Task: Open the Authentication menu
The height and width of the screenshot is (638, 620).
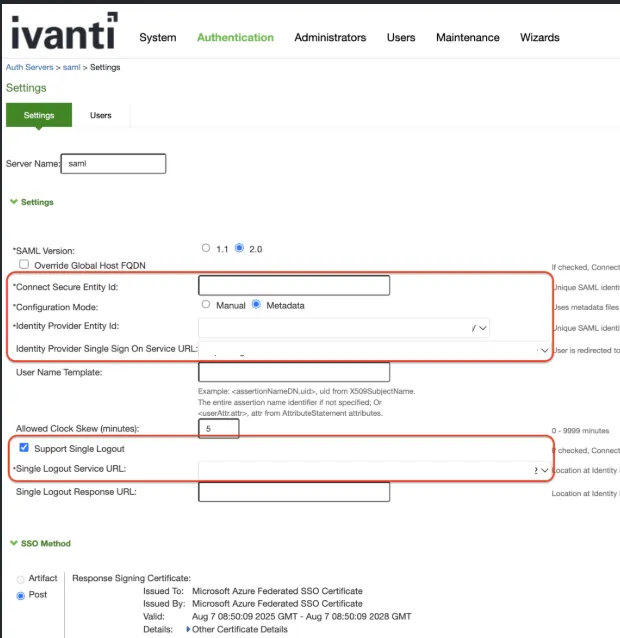Action: [x=235, y=37]
